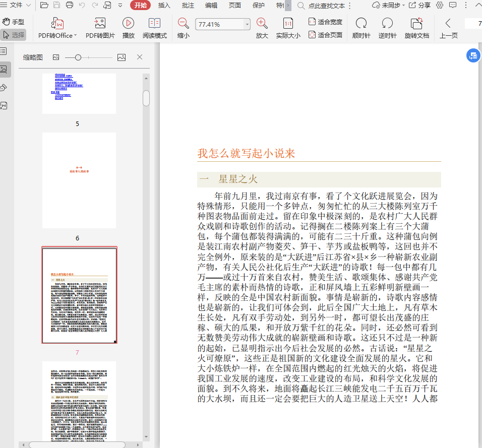Open the 文件 menu
This screenshot has width=482, height=448.
click(x=16, y=5)
